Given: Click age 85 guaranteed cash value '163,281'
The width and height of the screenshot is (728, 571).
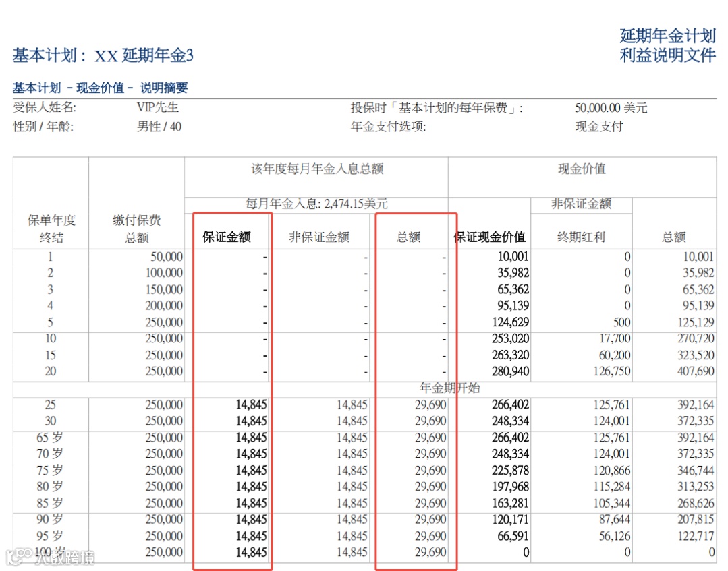Looking at the screenshot, I should click(x=510, y=504).
